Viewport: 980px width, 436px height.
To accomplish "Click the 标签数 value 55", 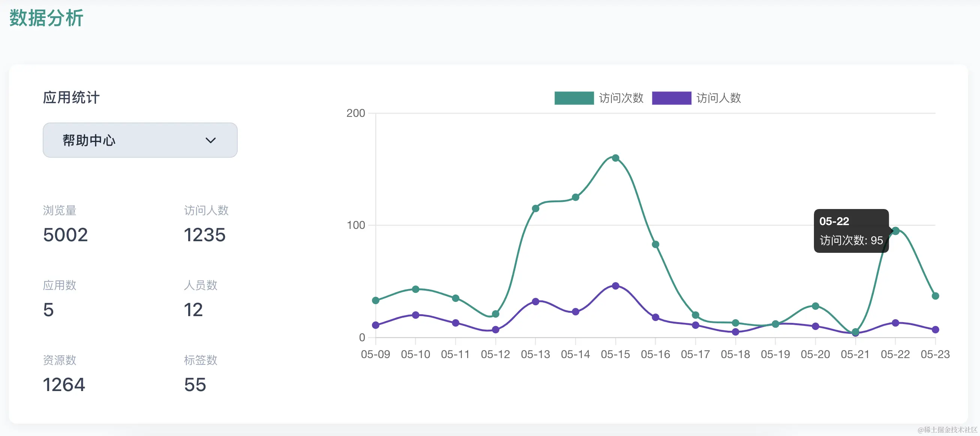I will (195, 384).
